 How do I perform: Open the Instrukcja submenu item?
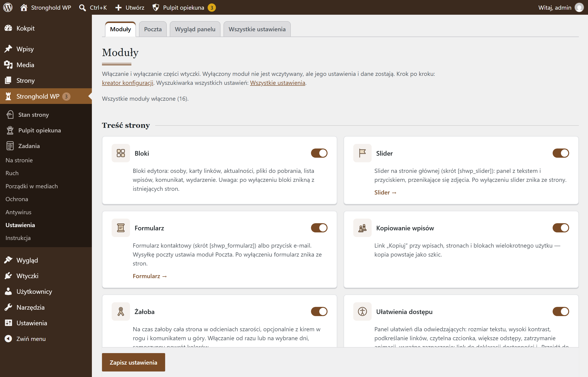pyautogui.click(x=18, y=238)
